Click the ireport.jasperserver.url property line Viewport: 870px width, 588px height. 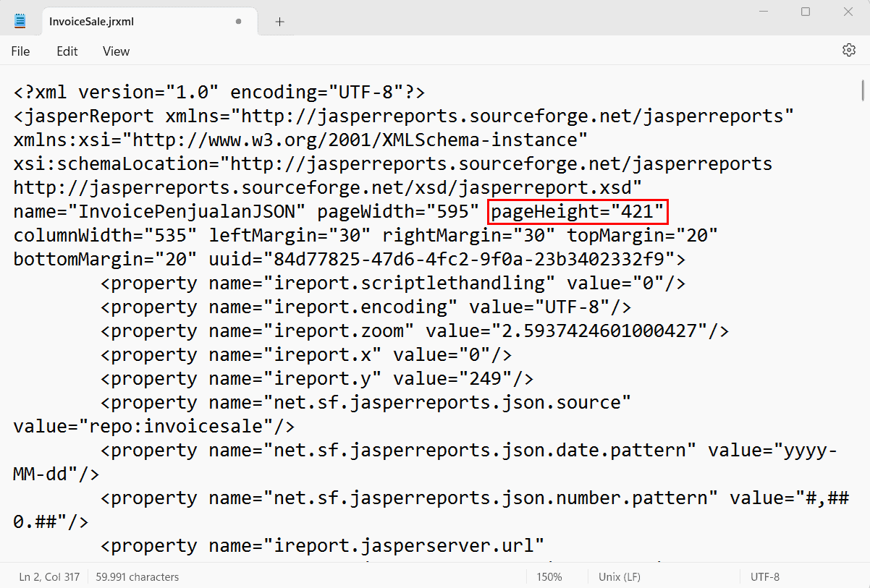point(323,546)
